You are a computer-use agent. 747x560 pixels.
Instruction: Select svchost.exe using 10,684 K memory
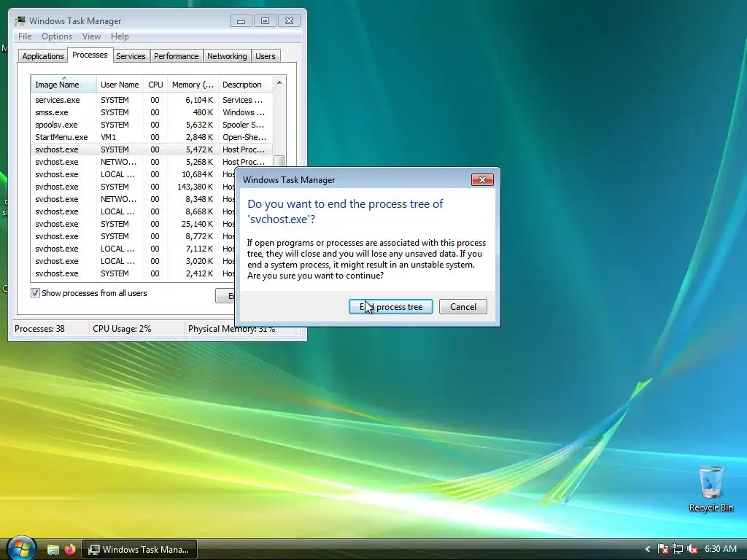pyautogui.click(x=133, y=174)
